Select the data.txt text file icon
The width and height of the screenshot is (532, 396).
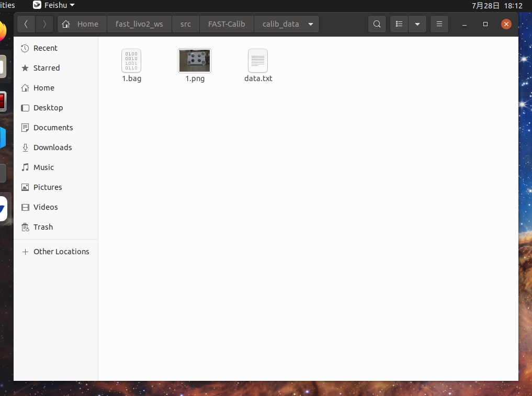(258, 61)
